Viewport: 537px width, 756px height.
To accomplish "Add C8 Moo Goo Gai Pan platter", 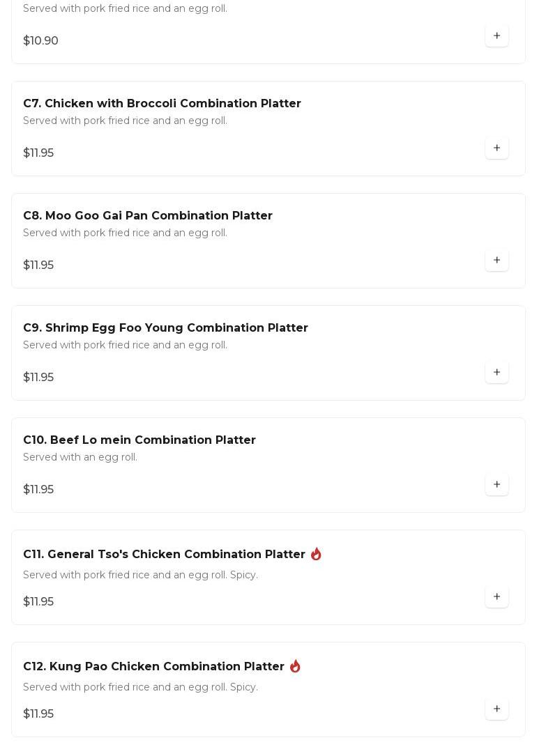I will click(x=497, y=260).
